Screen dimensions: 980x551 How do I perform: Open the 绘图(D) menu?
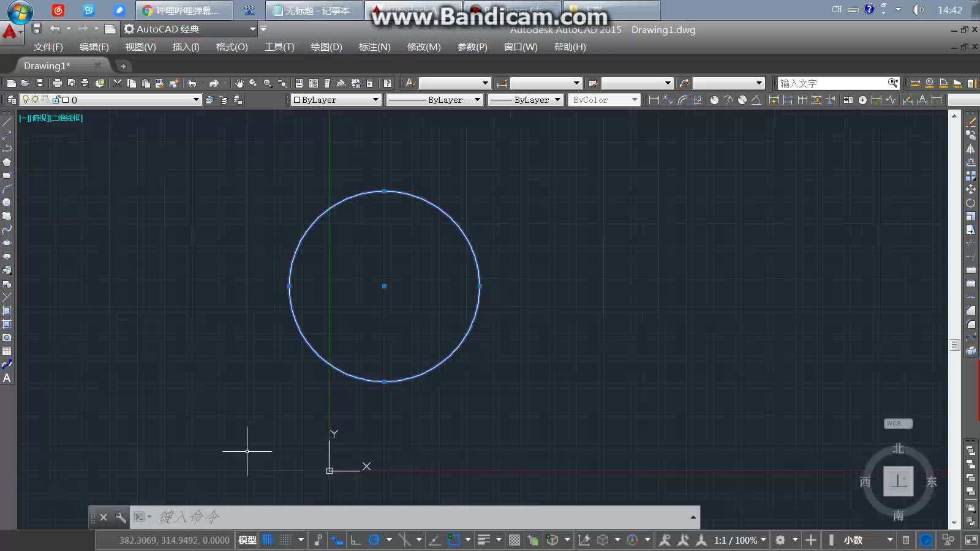326,47
